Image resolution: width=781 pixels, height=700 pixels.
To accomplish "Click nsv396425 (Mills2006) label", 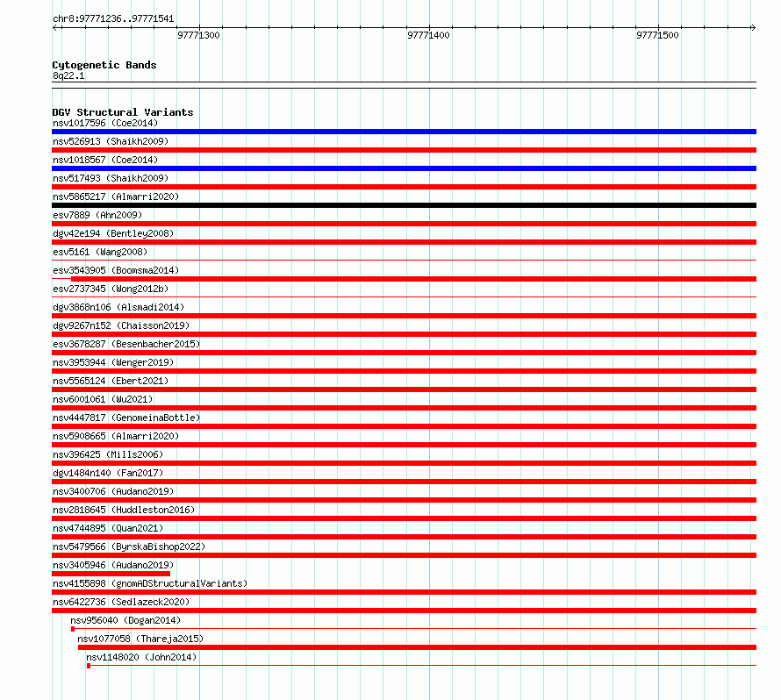I will [x=108, y=454].
